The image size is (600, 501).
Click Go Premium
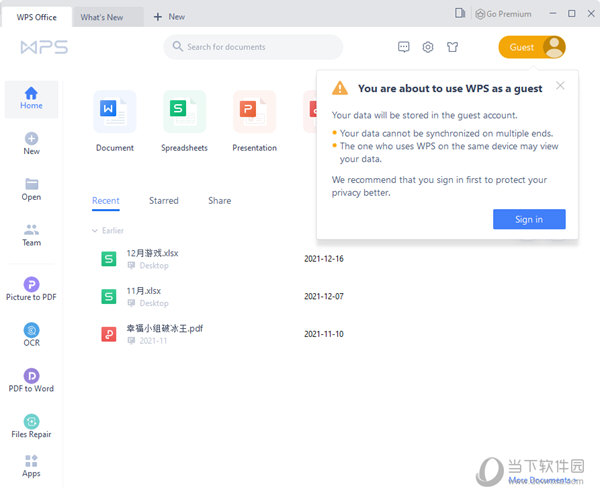tap(503, 14)
